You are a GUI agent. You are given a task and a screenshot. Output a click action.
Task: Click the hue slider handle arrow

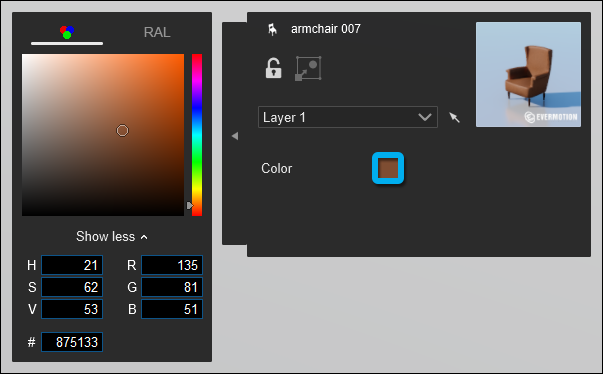click(x=190, y=206)
